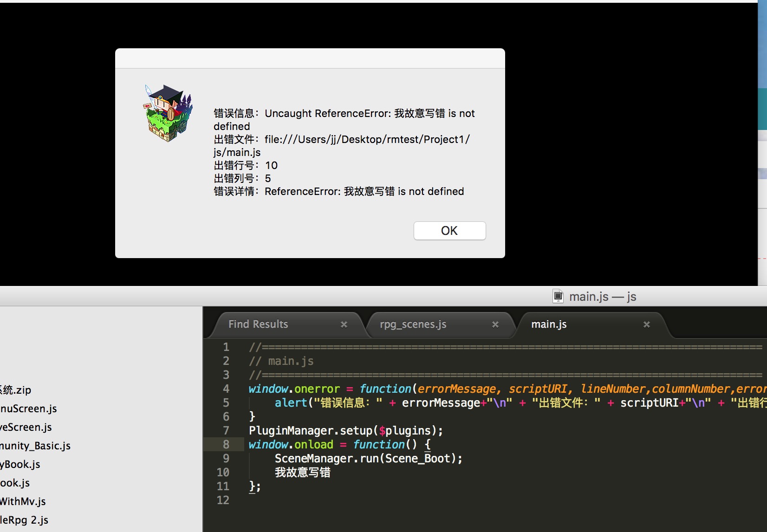Click the // main.js comment line
Image resolution: width=767 pixels, height=532 pixels.
point(281,361)
